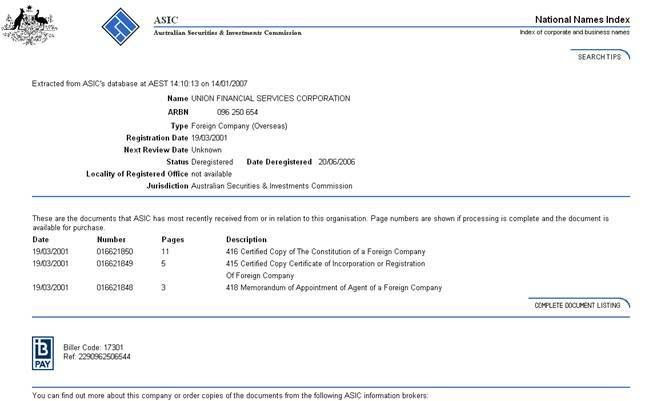Screen dimensions: 665x401
Task: Click the 418 Memorandum of Appointment of Agent description
Action: point(334,287)
